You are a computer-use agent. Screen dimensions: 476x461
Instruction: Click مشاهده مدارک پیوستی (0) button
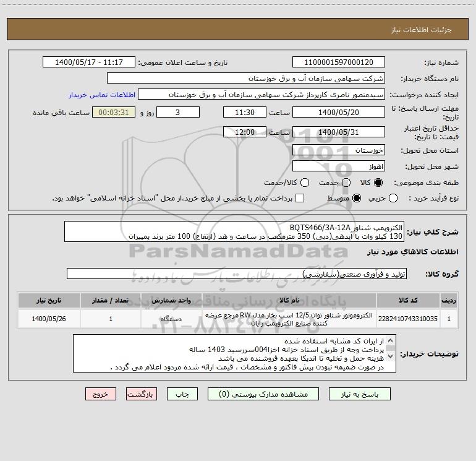263,394
